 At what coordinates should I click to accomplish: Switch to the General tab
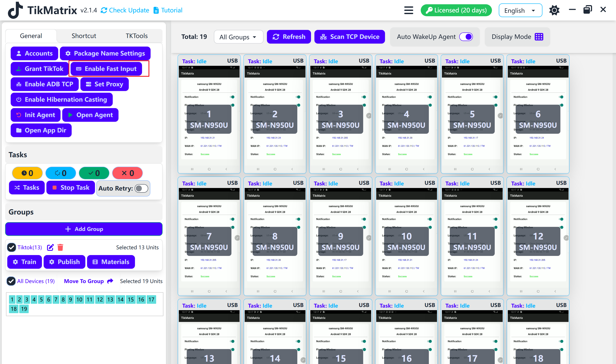pyautogui.click(x=31, y=36)
